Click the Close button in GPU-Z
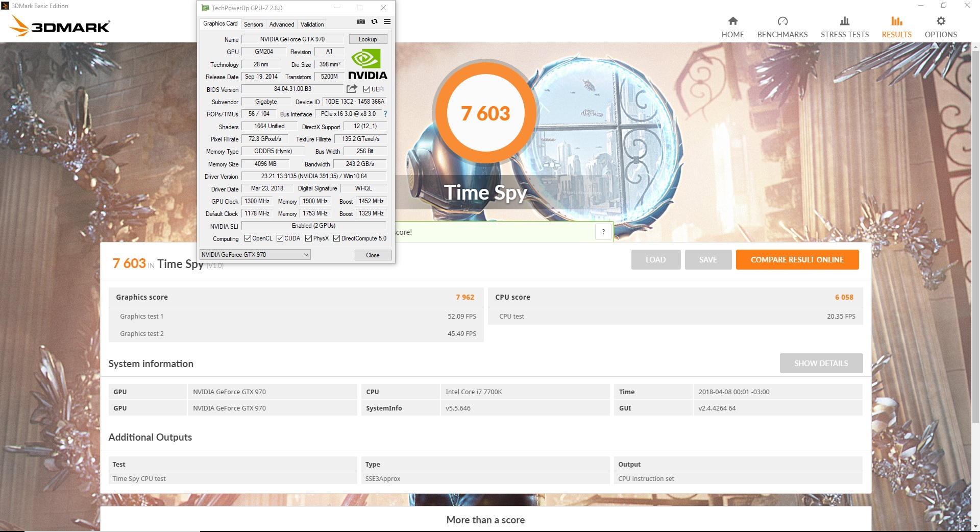The image size is (980, 532). click(373, 255)
